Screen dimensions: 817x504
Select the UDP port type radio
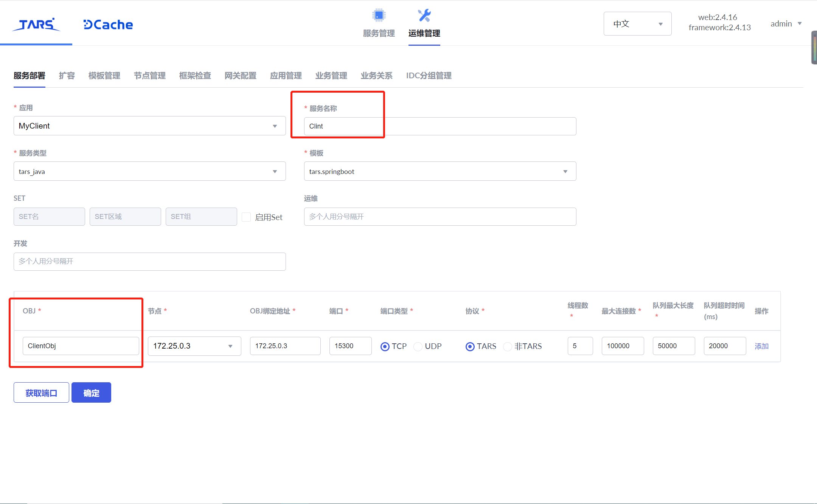tap(418, 346)
